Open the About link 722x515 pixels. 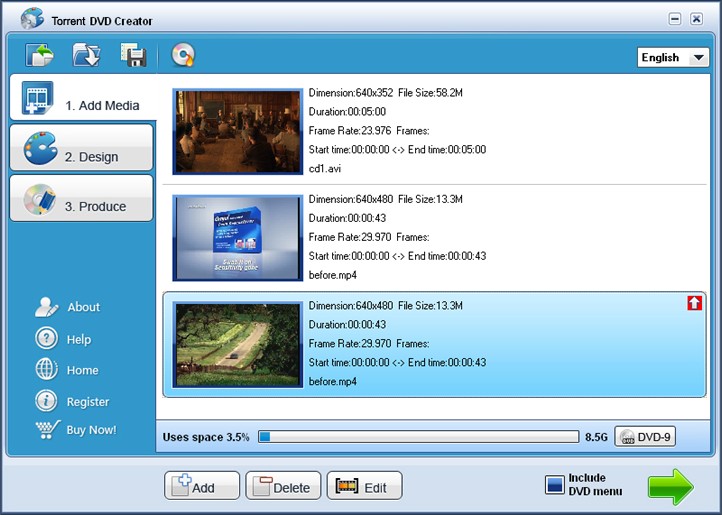pos(83,307)
